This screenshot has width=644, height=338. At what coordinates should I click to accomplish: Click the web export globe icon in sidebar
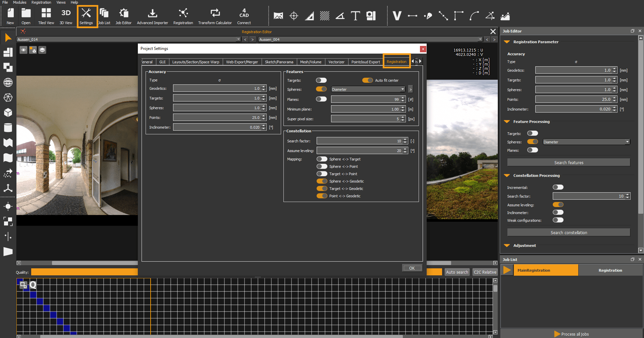[x=8, y=82]
